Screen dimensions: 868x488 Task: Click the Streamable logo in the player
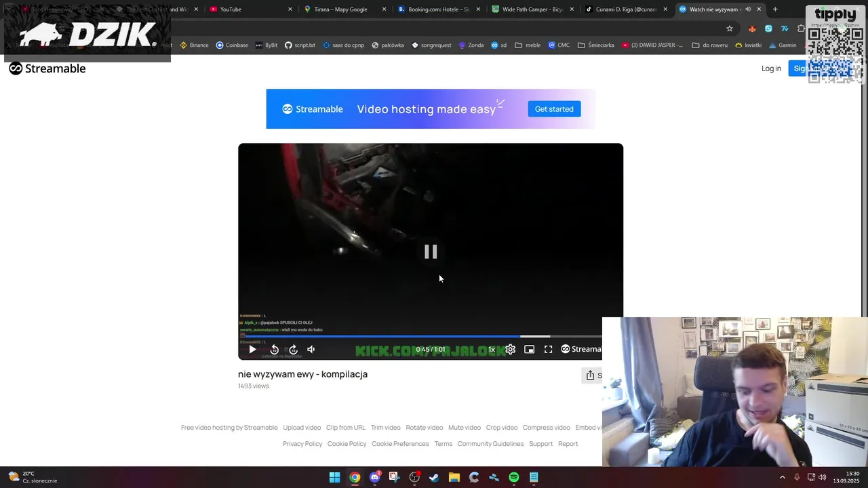(581, 349)
